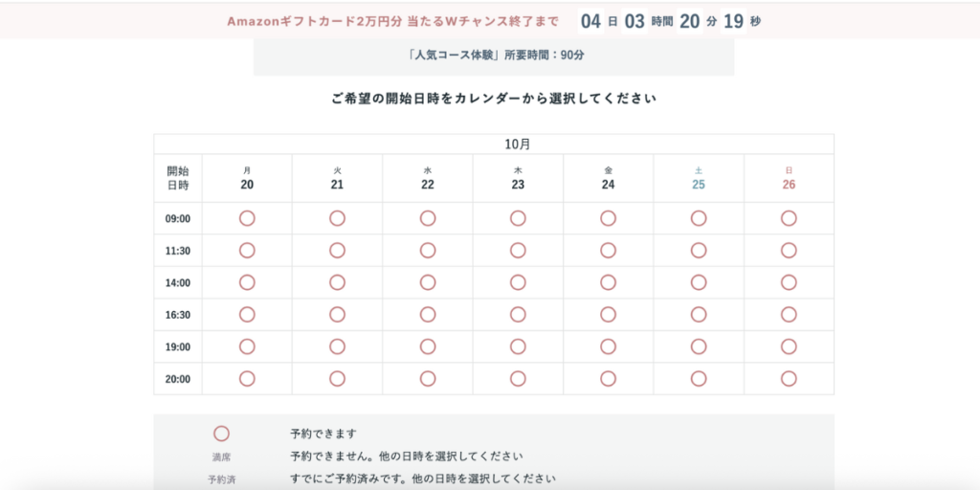Select the 19:00 circle on Friday 24
980x490 pixels.
point(609,346)
